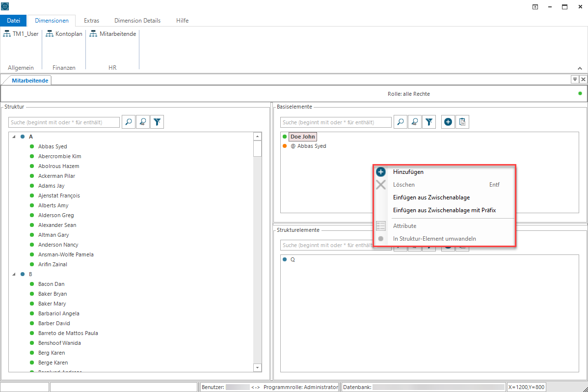Click the application logo icon in title bar
The width and height of the screenshot is (588, 392).
pyautogui.click(x=5, y=6)
